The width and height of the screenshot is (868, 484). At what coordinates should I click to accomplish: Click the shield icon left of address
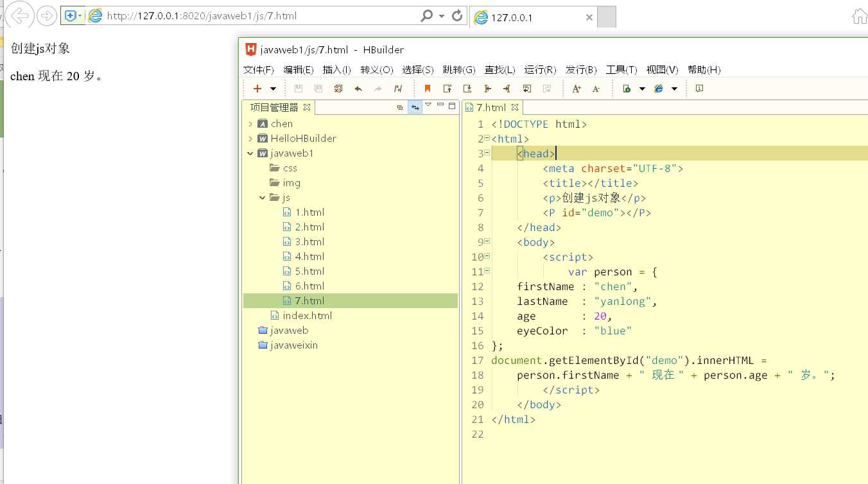(x=70, y=16)
